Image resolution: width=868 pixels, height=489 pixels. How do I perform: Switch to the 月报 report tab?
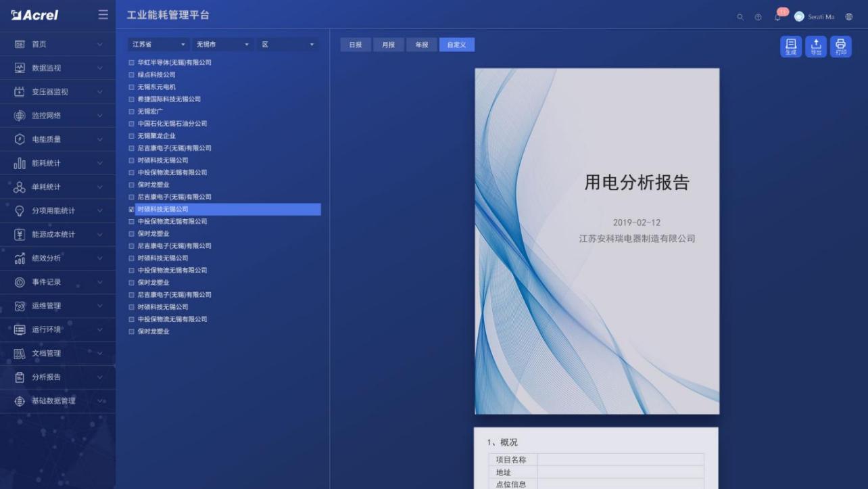coord(388,43)
